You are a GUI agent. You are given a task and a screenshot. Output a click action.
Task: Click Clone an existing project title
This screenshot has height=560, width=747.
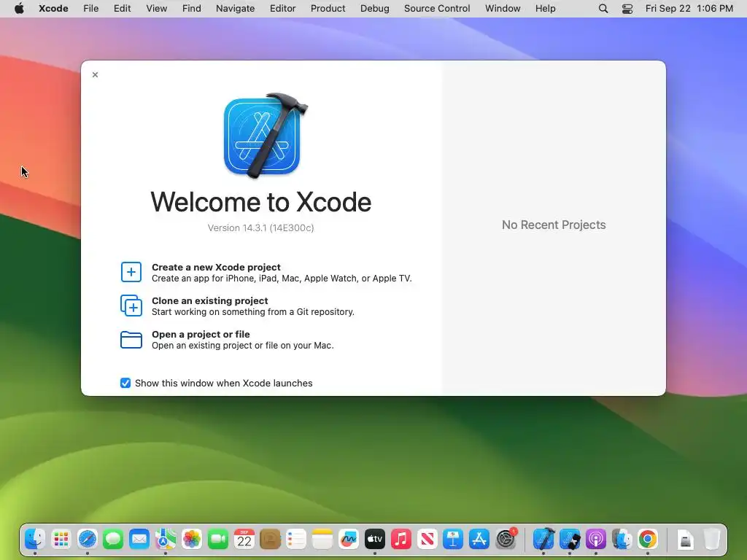click(209, 300)
